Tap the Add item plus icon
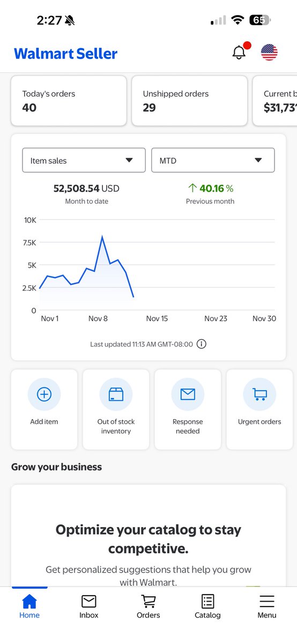297x644 pixels. click(44, 394)
